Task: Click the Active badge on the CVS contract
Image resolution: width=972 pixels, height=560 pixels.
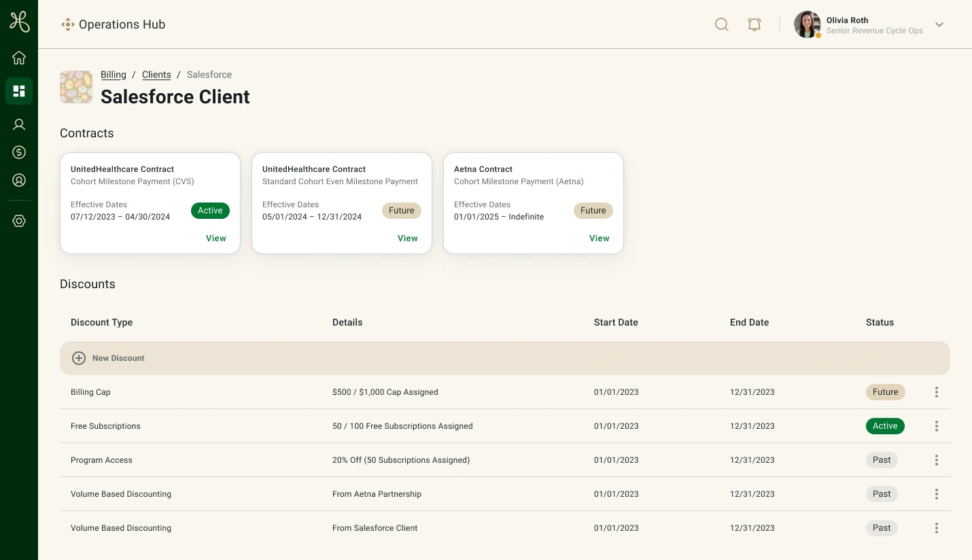Action: click(210, 211)
